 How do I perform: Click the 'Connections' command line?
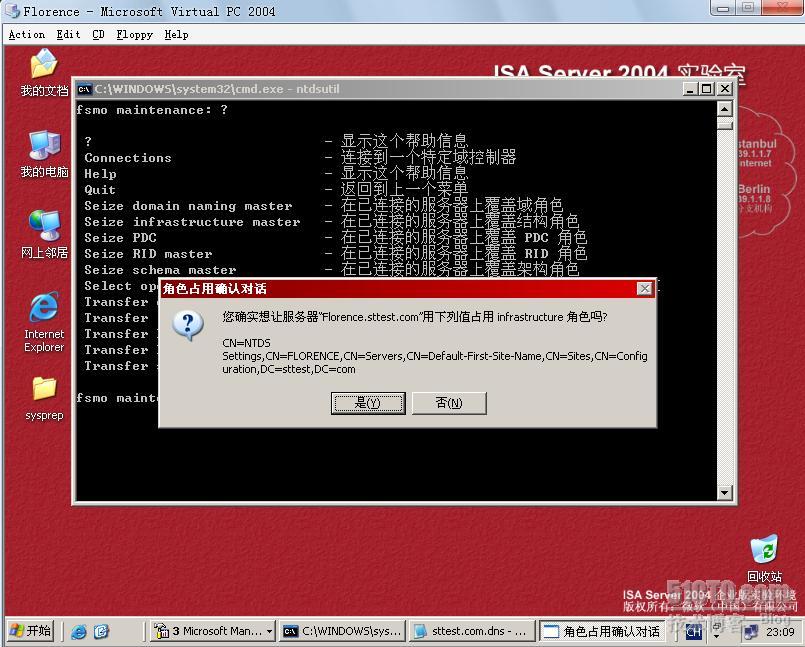128,158
